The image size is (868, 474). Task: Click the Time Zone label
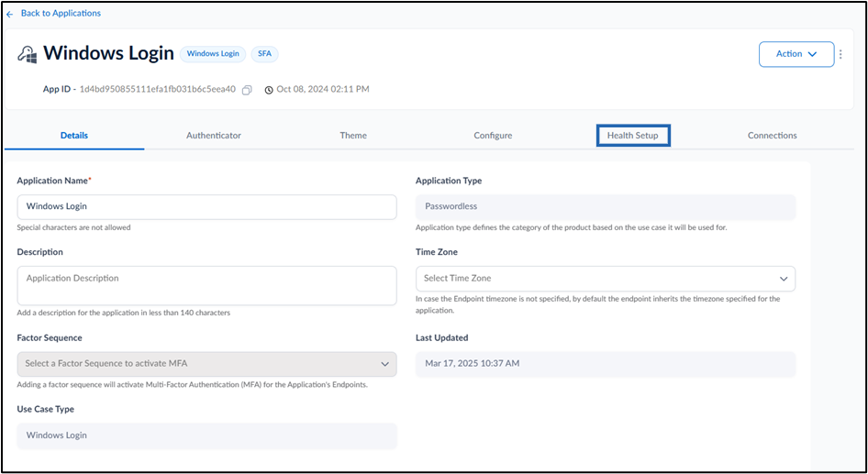437,252
